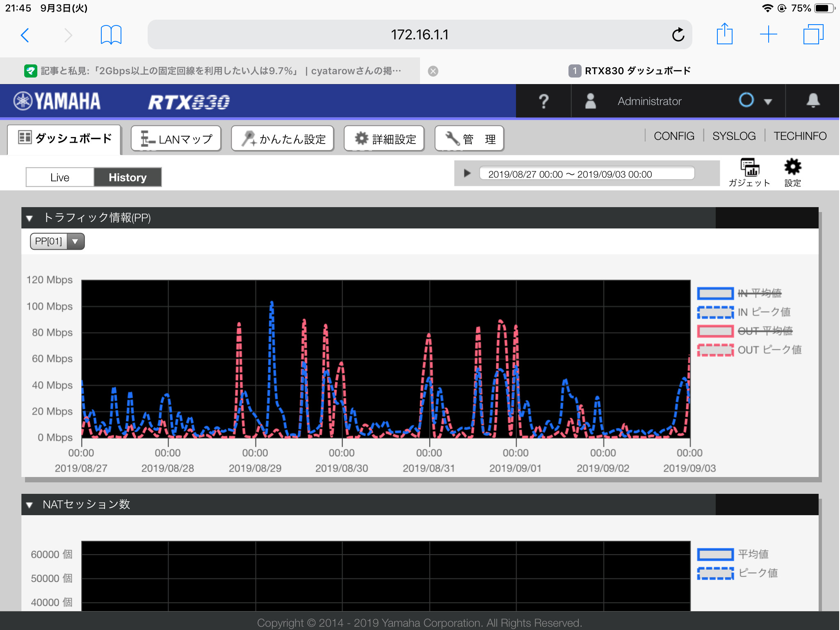
Task: Open the LAN map tab
Action: (x=176, y=139)
